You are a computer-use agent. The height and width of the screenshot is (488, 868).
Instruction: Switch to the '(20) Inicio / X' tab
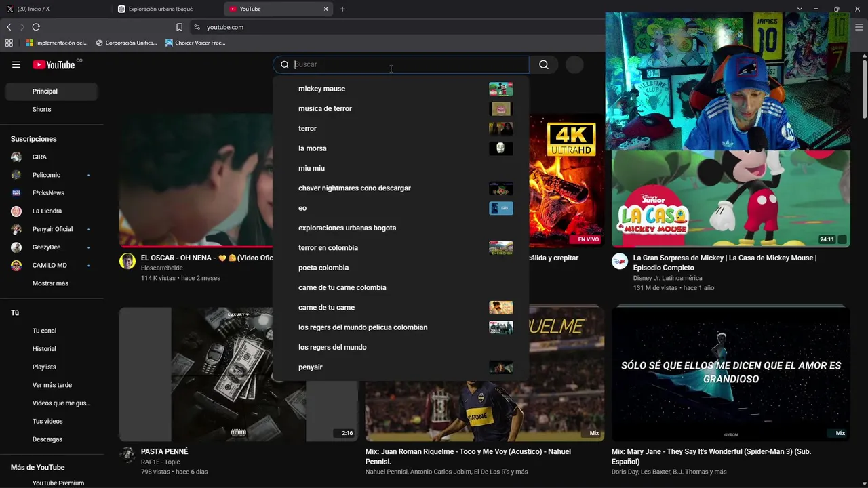coord(56,9)
